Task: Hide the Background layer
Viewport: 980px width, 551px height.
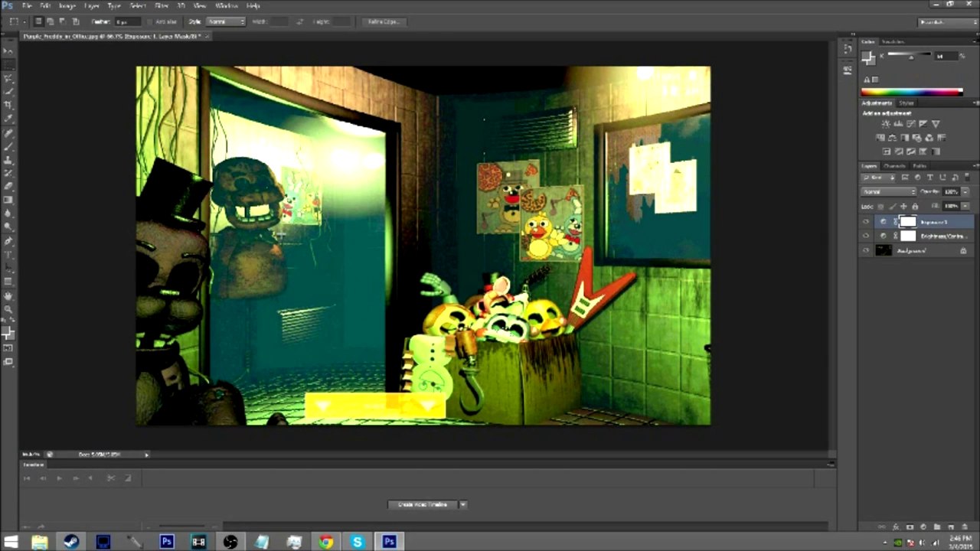Action: (x=866, y=250)
